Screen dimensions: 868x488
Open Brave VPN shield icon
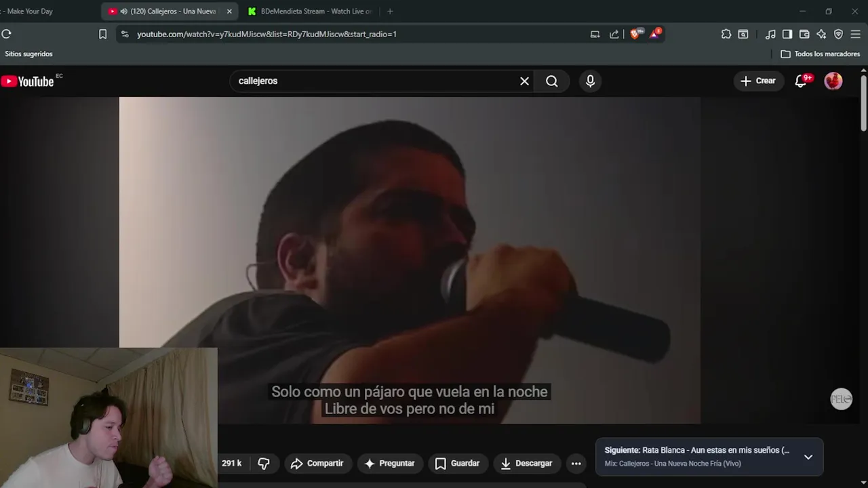838,34
